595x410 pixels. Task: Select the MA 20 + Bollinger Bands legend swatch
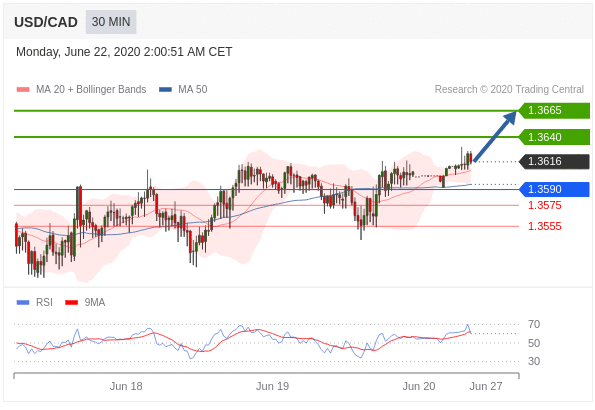click(x=23, y=90)
